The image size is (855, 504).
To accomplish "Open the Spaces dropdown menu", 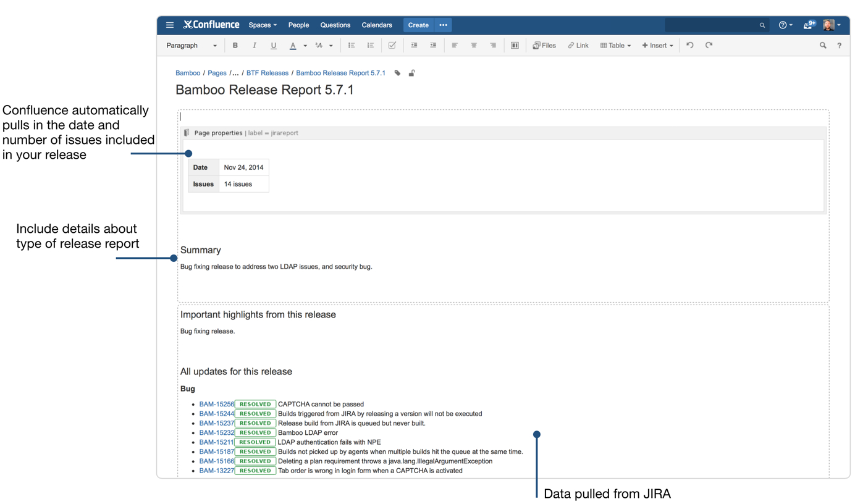I will (x=263, y=25).
